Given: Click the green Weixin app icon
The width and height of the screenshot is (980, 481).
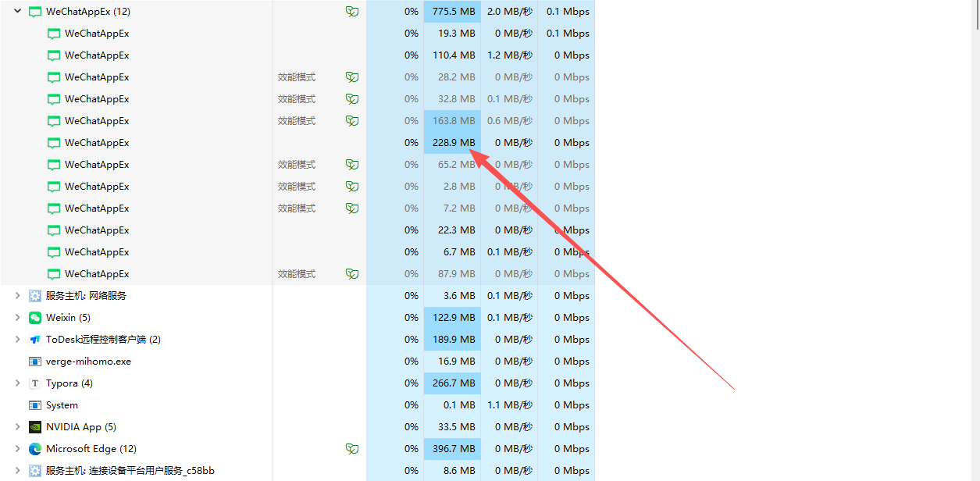Looking at the screenshot, I should 35,318.
